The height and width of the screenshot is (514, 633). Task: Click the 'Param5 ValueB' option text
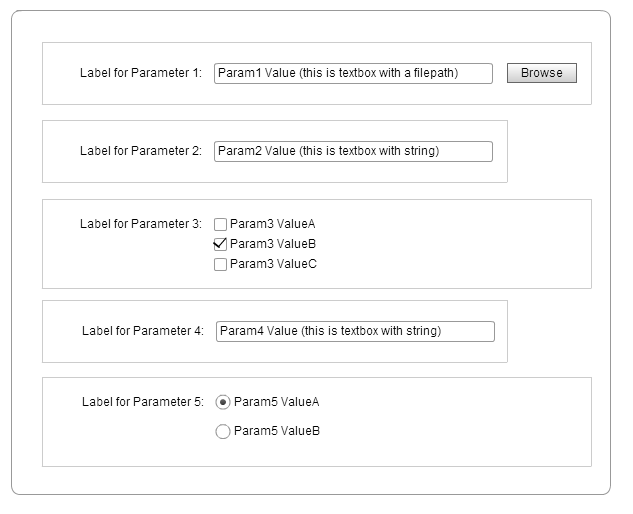point(277,431)
